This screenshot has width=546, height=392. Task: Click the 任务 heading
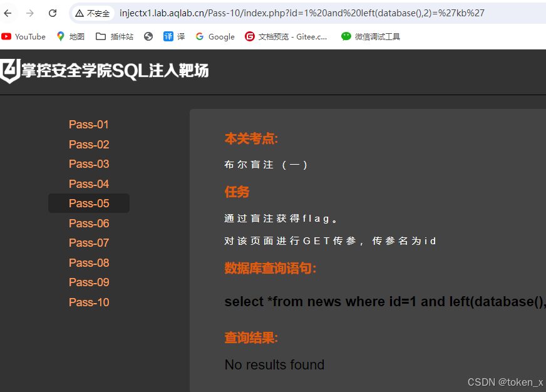tap(237, 192)
